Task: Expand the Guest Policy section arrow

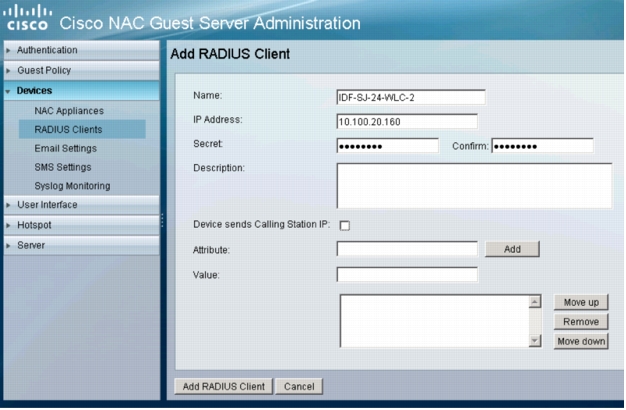Action: [8, 71]
